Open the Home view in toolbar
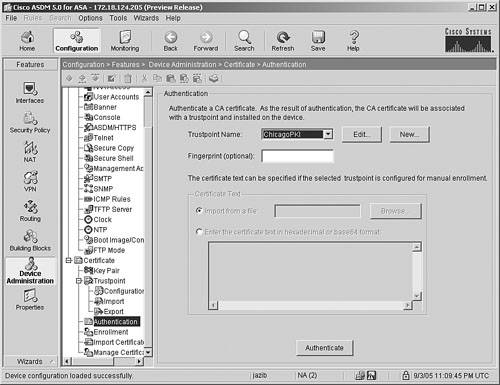Screen dimensions: 500x385 (x=27, y=41)
